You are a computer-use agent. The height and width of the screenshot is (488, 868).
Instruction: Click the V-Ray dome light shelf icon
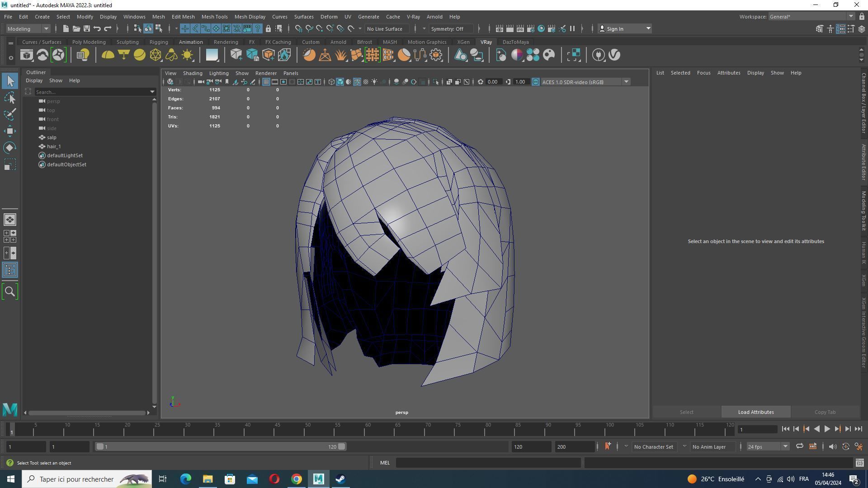coord(108,55)
